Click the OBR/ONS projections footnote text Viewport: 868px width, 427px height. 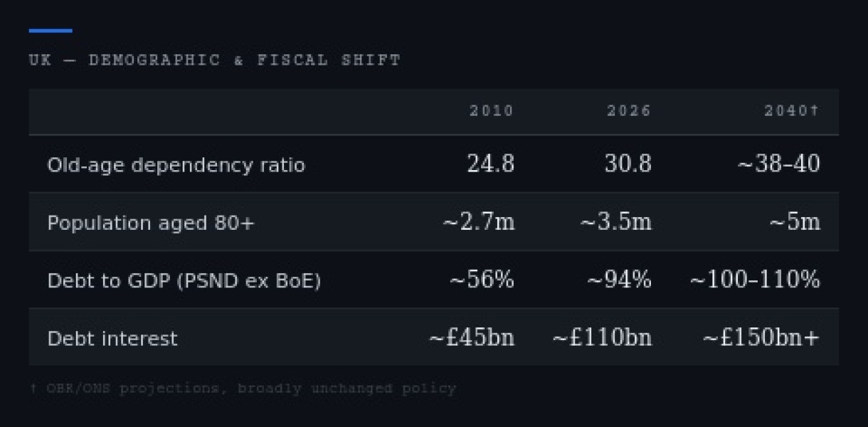(243, 389)
